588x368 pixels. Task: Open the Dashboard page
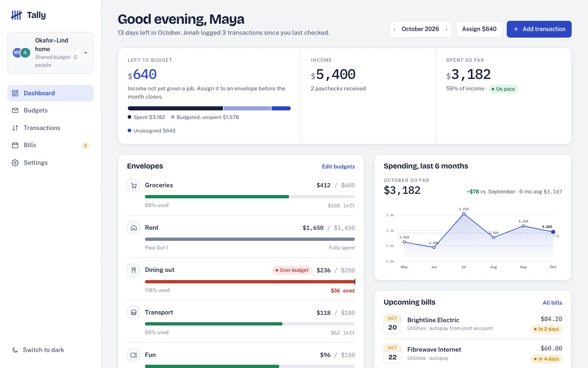(x=50, y=93)
